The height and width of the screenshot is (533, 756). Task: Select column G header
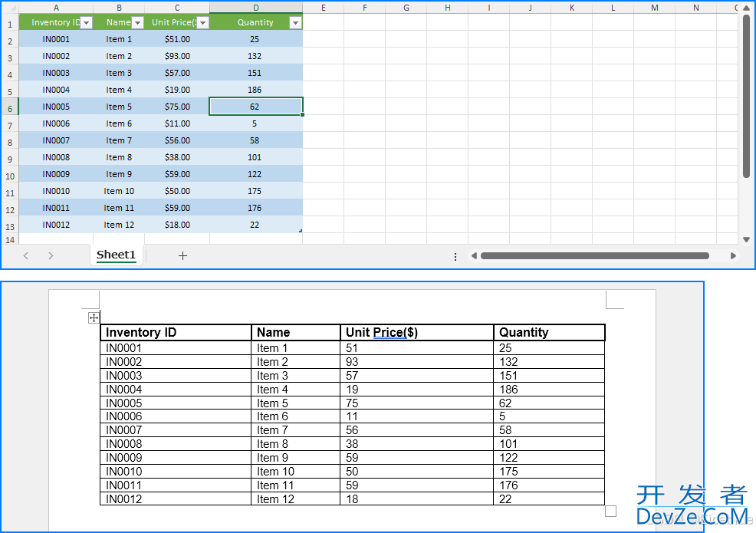[x=406, y=8]
